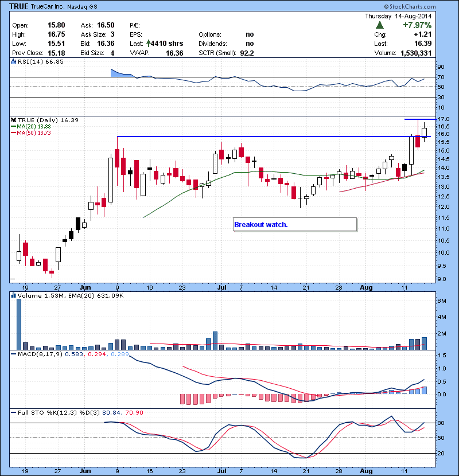
Task: Click the green arrow next to 4410 shrs
Action: coord(148,44)
